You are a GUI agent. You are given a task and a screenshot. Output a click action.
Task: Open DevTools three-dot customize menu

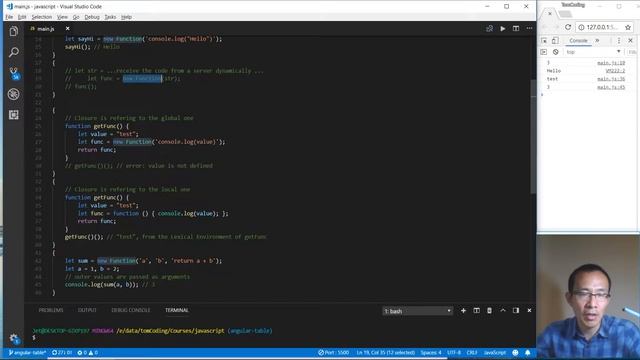click(619, 40)
